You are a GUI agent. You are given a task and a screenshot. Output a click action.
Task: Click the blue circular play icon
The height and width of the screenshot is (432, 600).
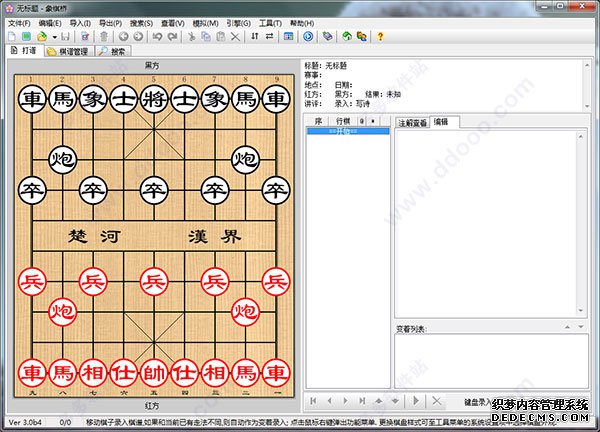[308, 36]
